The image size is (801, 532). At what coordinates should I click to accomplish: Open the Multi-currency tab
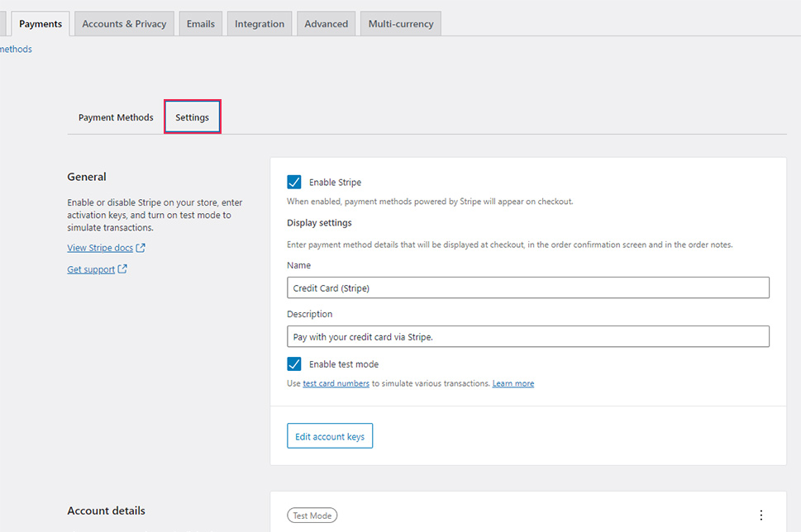(401, 24)
